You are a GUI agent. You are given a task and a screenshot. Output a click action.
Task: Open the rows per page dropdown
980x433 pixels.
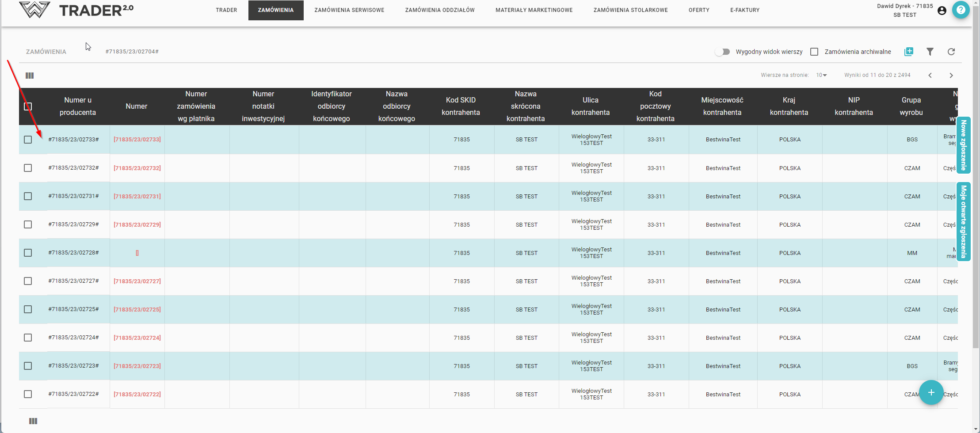click(x=821, y=75)
